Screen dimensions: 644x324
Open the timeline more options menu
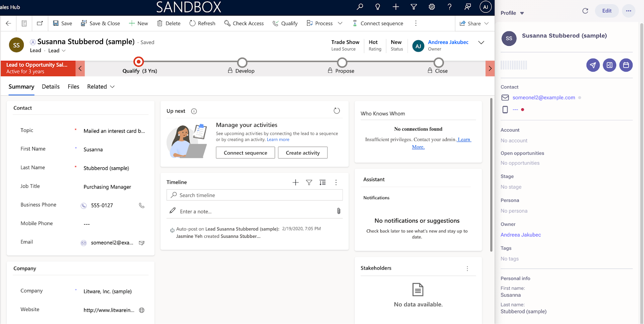pos(336,182)
